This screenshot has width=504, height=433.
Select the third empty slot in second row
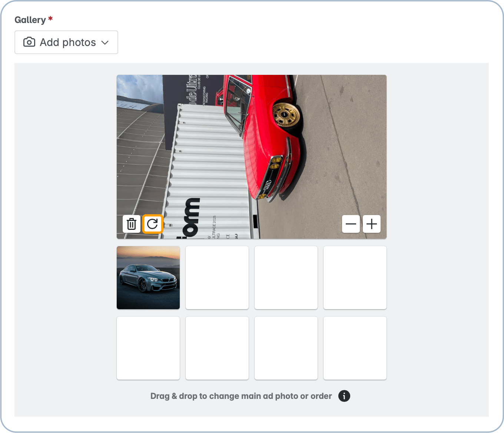click(286, 348)
